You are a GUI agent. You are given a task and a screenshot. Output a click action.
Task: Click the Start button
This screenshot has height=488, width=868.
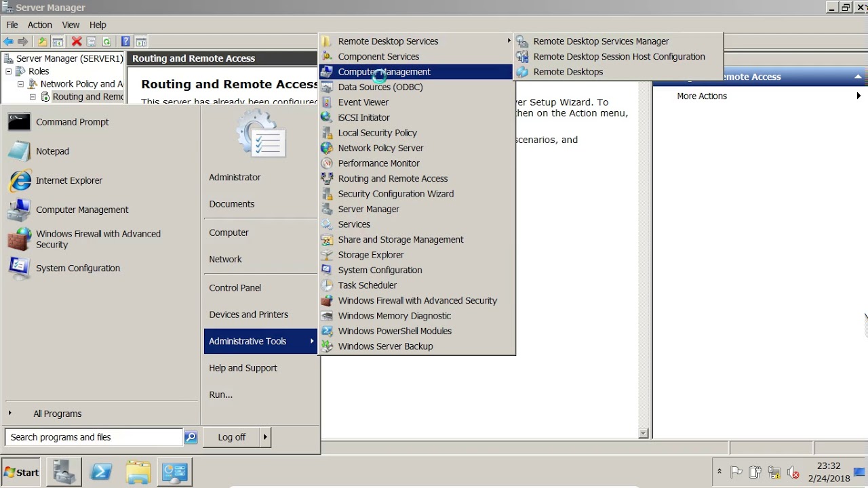(x=22, y=472)
